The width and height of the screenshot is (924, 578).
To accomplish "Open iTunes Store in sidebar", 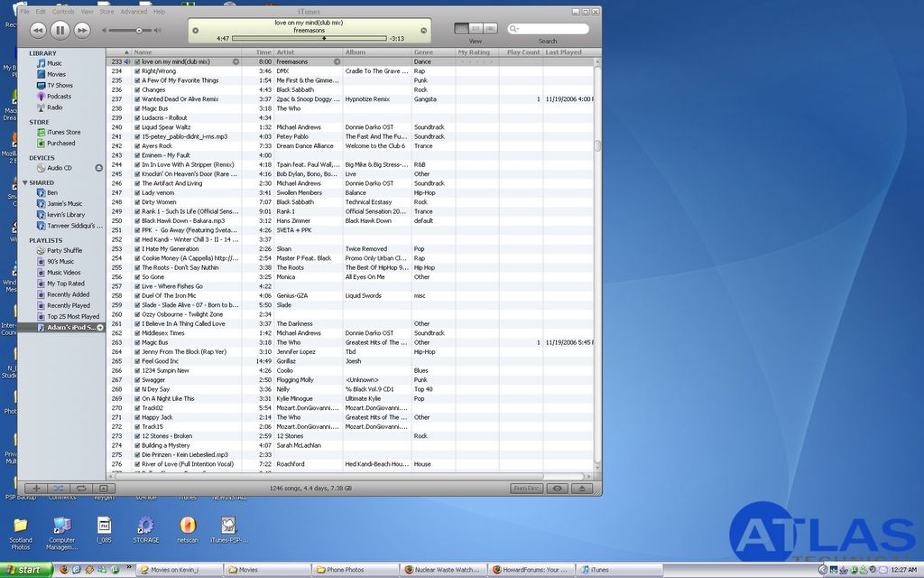I will [64, 132].
